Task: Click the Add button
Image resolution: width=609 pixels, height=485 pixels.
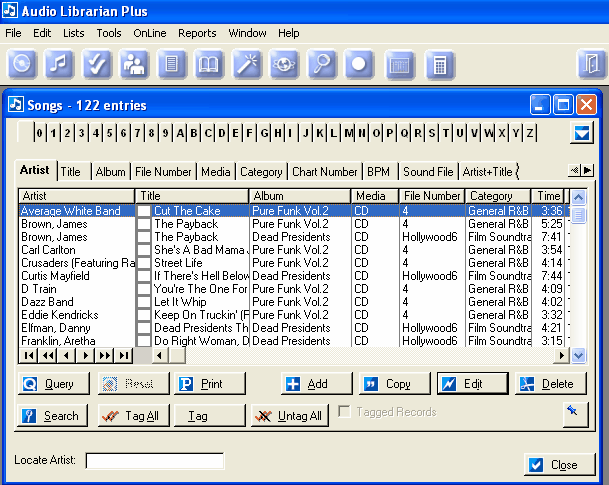Action: 317,384
